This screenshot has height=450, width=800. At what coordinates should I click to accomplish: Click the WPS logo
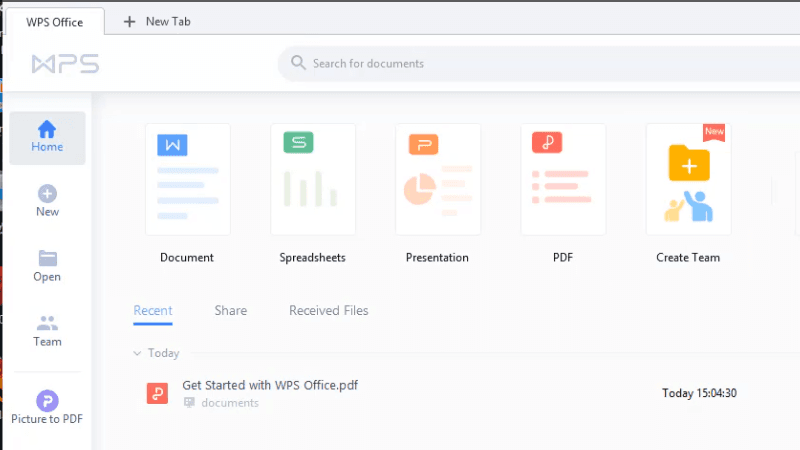point(65,64)
